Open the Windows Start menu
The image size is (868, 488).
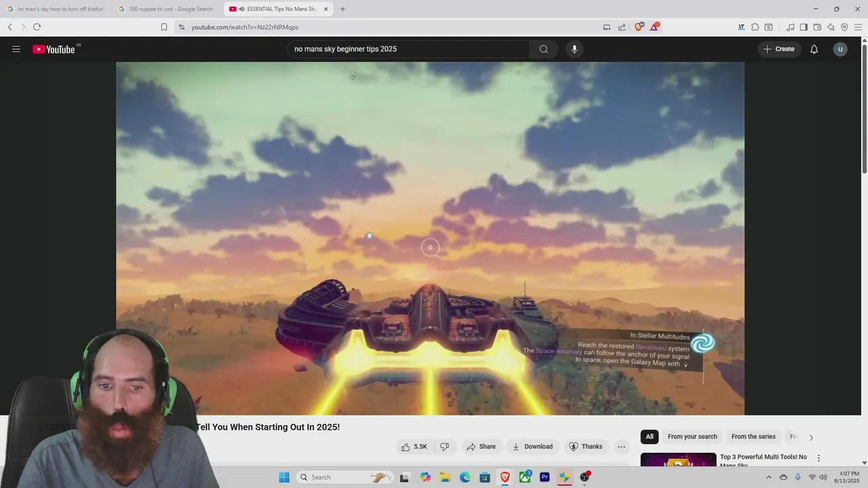284,477
